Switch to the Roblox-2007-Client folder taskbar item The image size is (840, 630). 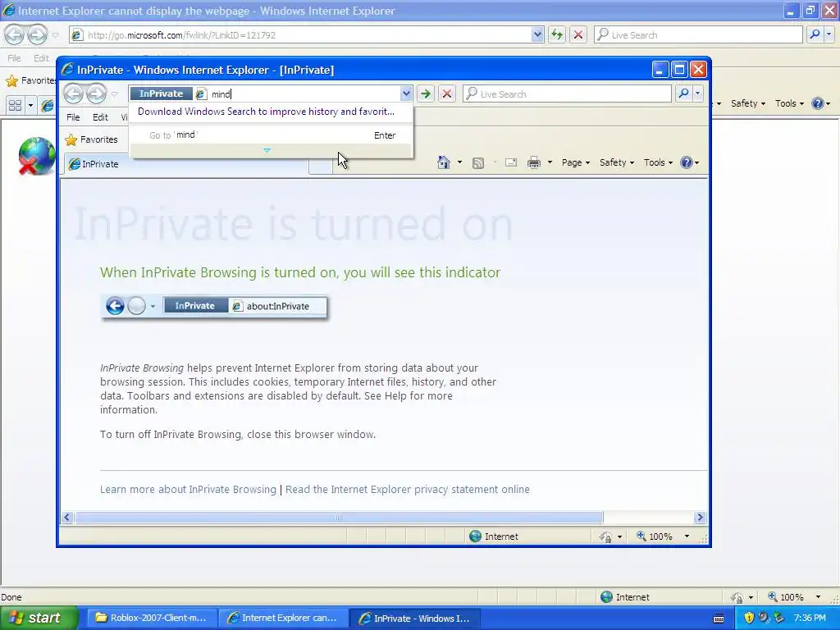click(x=151, y=618)
